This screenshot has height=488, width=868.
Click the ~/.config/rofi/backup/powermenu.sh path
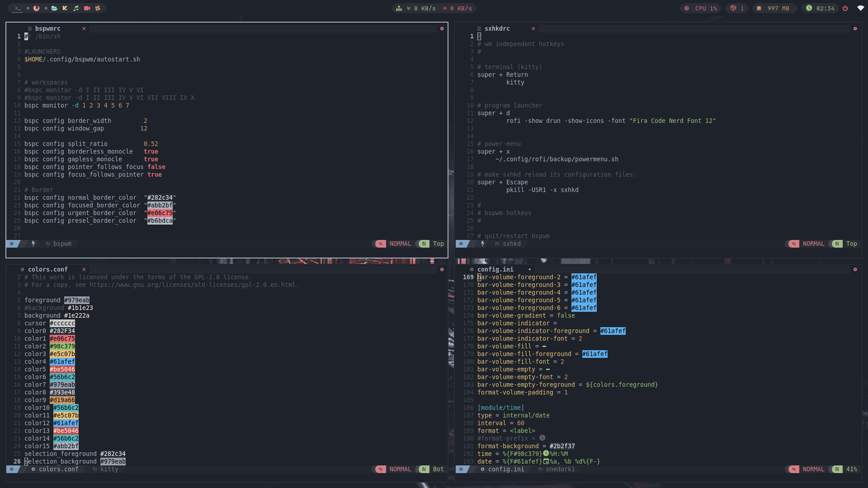point(557,159)
